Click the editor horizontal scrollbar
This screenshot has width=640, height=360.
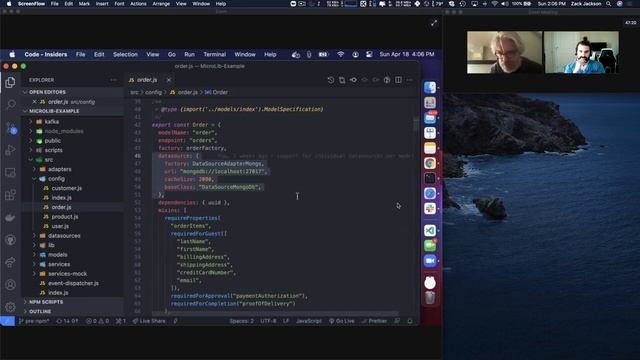coord(275,313)
